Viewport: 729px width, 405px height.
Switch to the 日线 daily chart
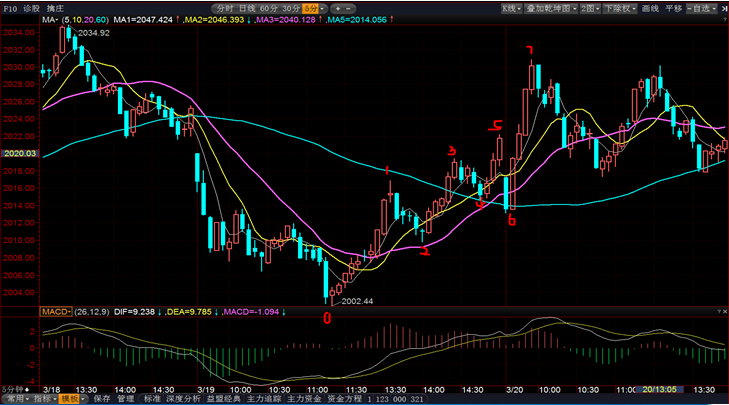click(247, 8)
